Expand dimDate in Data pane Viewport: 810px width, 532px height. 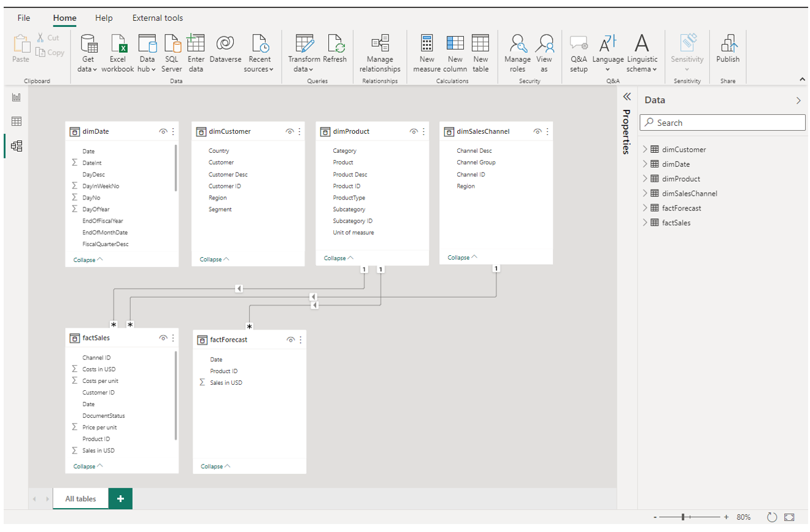tap(645, 164)
